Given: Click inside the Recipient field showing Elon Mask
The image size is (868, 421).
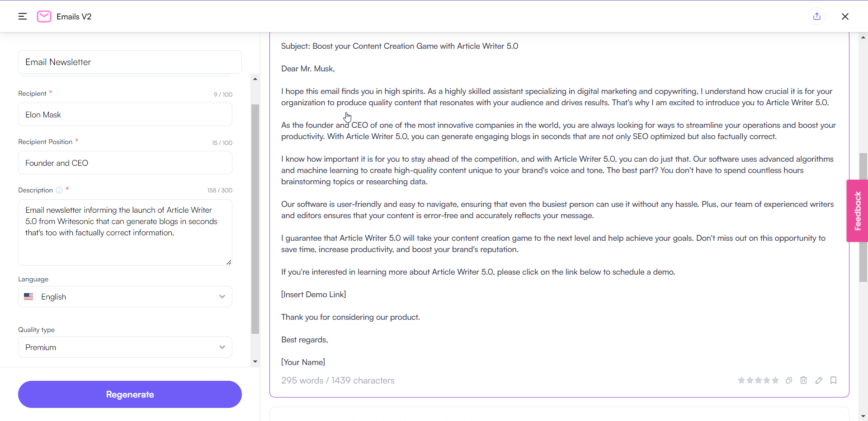Looking at the screenshot, I should 125,114.
